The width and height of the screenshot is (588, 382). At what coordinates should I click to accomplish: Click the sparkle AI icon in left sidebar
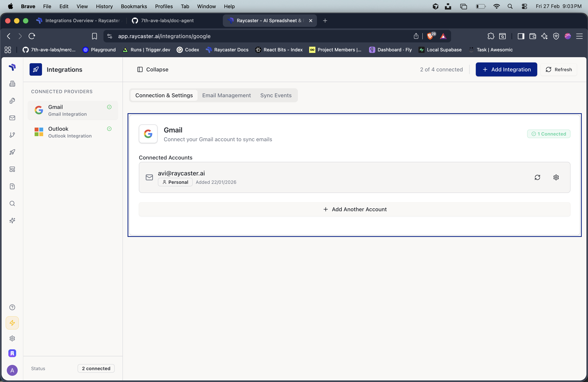12,220
